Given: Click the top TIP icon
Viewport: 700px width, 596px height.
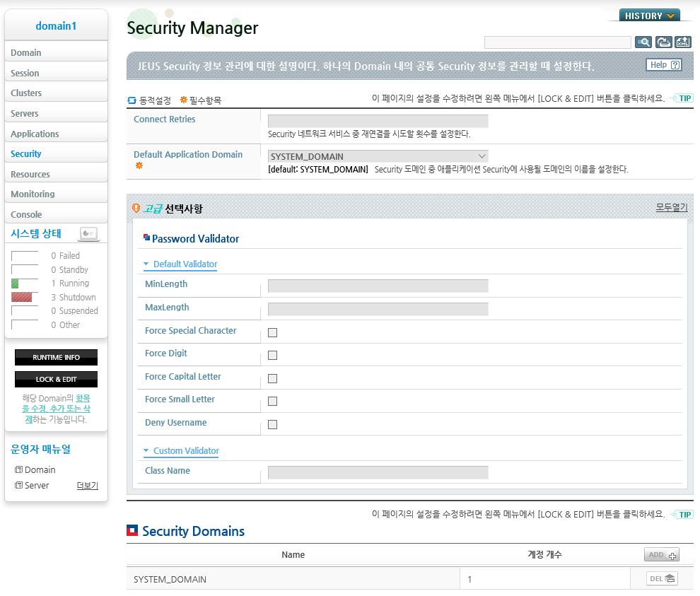Looking at the screenshot, I should tap(682, 98).
